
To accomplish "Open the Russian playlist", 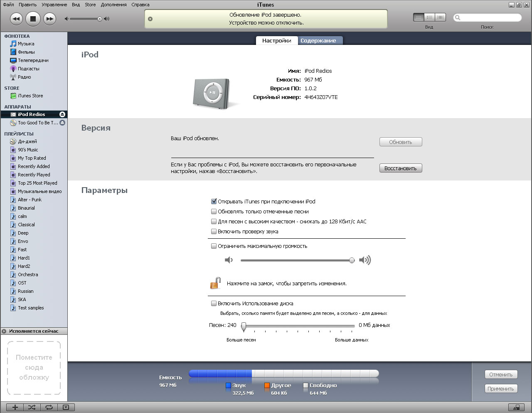I will pos(26,291).
